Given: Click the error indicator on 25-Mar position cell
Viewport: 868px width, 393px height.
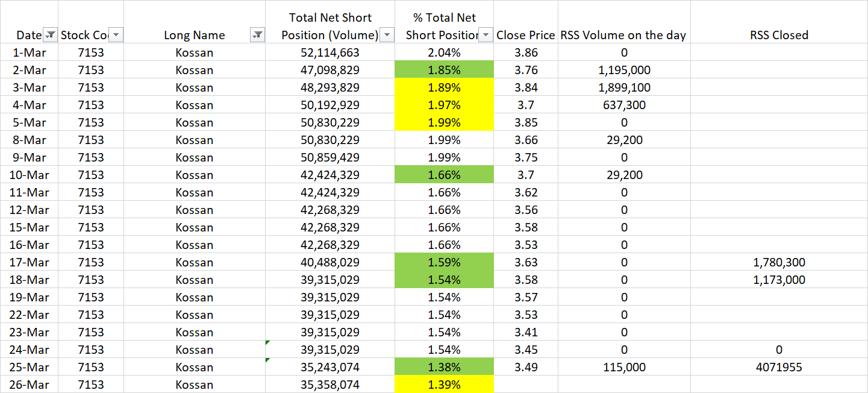Looking at the screenshot, I should 269,361.
